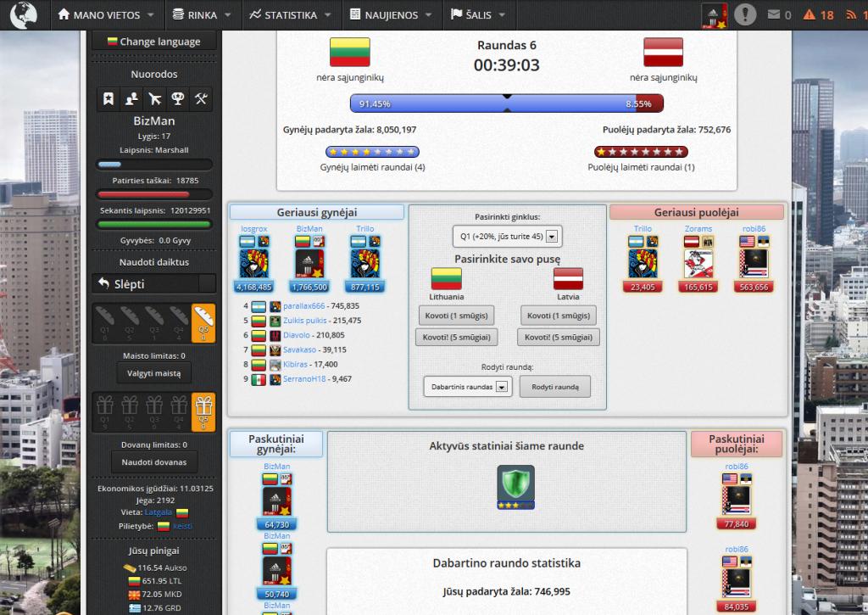Click Zorams' avatar in Geriausi puolėjai
The width and height of the screenshot is (868, 615).
[698, 263]
